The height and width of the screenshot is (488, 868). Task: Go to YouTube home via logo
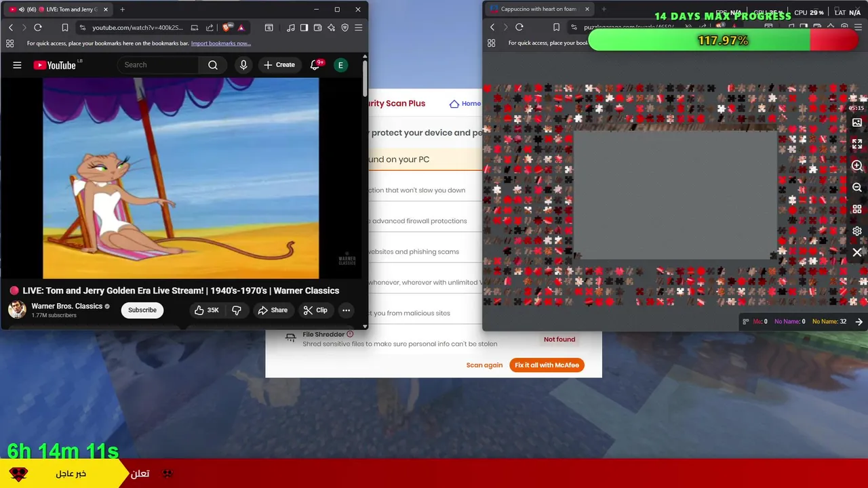54,65
